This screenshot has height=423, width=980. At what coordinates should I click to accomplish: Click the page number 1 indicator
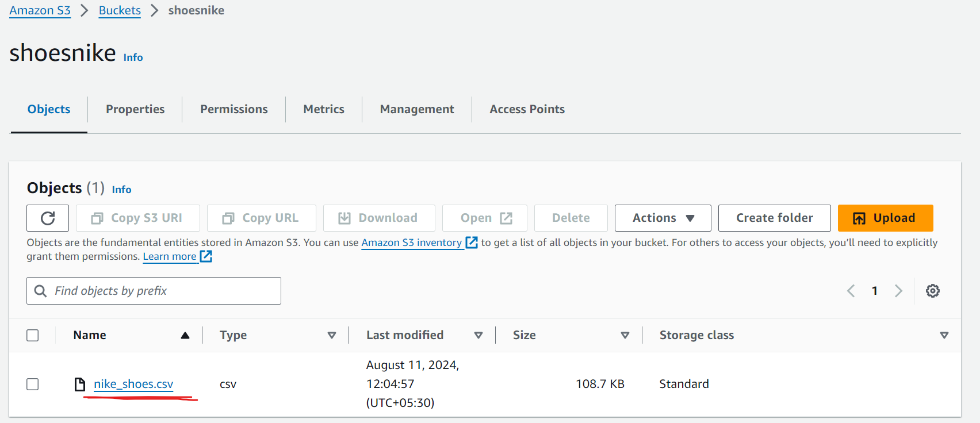tap(875, 291)
